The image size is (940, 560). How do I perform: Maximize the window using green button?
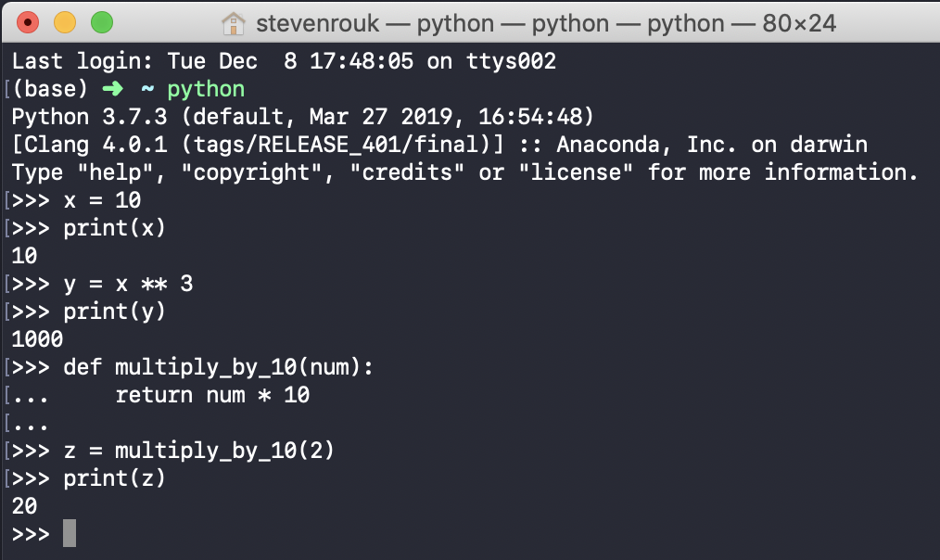pyautogui.click(x=102, y=23)
